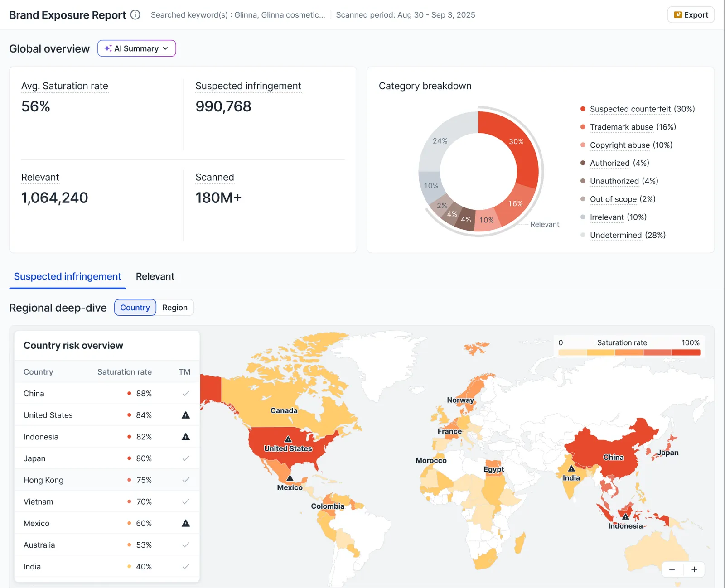Click the checkmark in the China row

[186, 394]
